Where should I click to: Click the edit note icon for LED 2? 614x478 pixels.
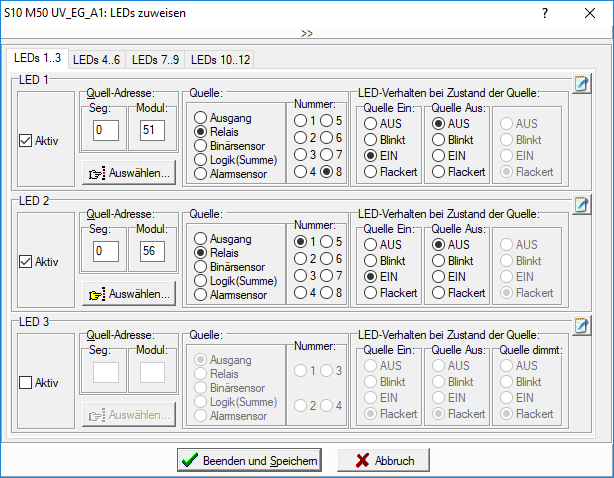[579, 205]
